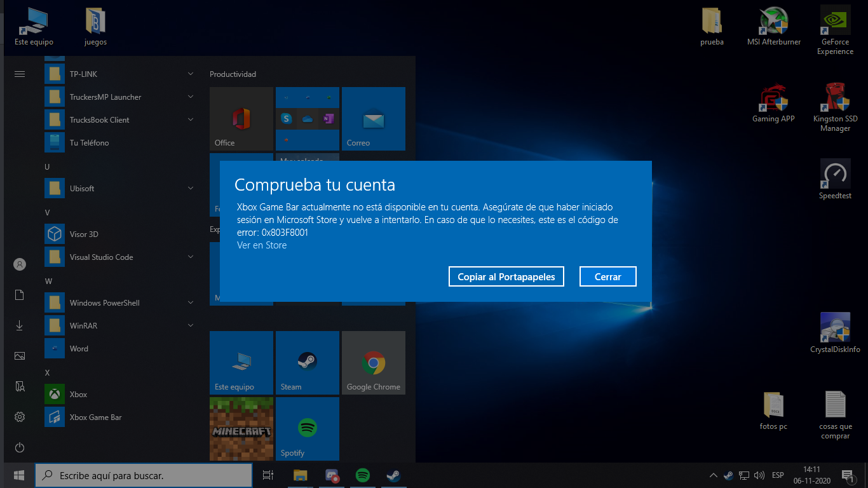
Task: Open Steam from taskbar
Action: click(x=393, y=475)
